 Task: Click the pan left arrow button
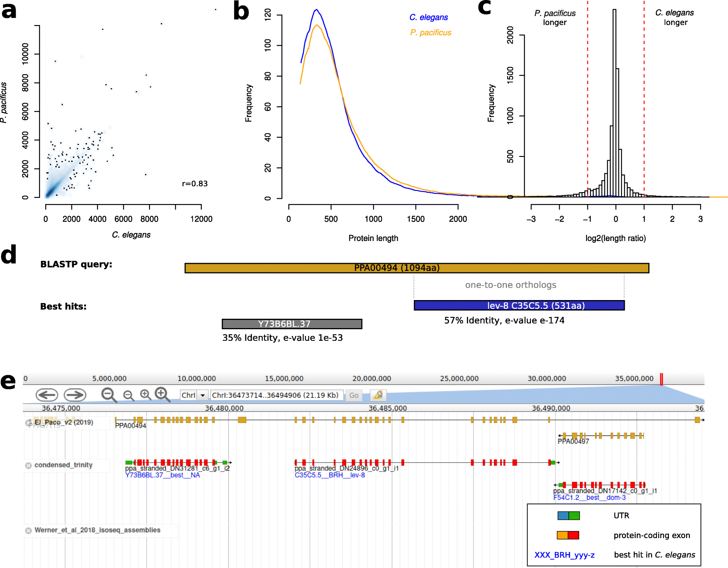pyautogui.click(x=47, y=395)
